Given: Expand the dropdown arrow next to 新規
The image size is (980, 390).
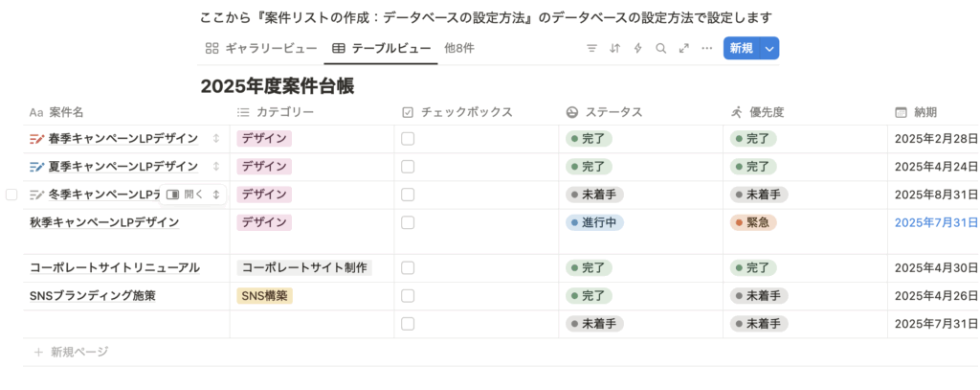Looking at the screenshot, I should [x=768, y=49].
